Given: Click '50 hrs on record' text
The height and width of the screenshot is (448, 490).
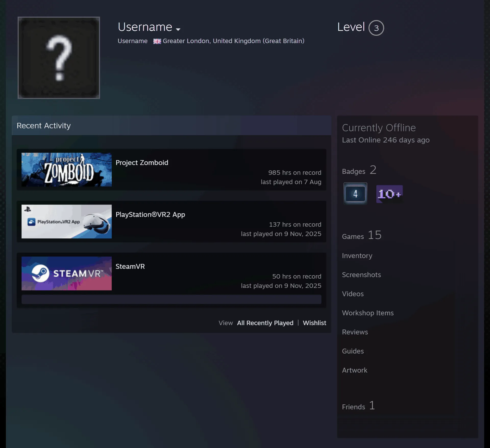Looking at the screenshot, I should [297, 276].
